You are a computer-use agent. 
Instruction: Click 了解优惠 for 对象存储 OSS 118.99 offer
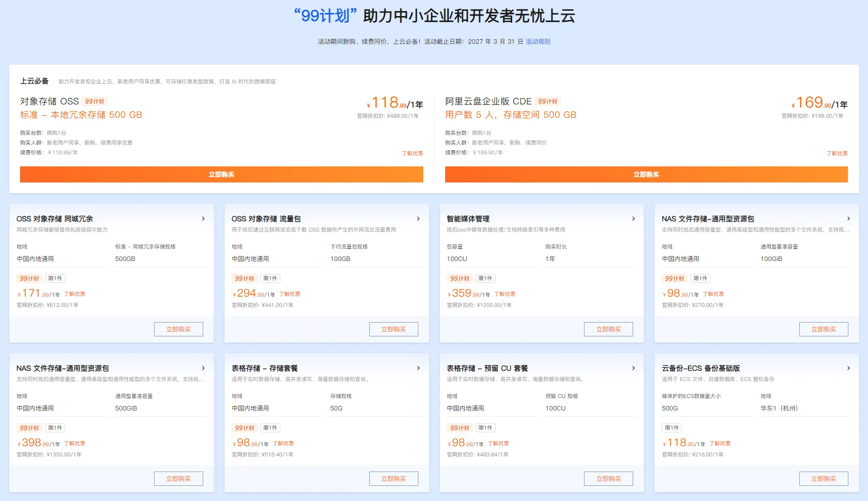(412, 153)
